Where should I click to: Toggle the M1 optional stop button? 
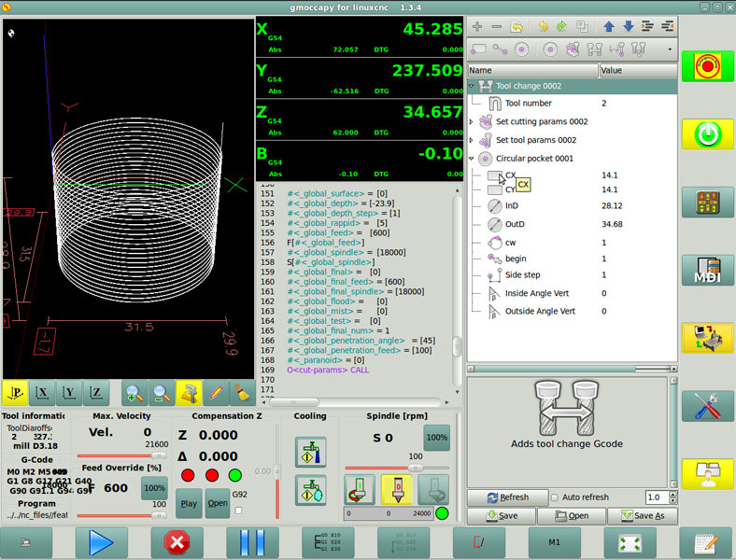[x=555, y=542]
